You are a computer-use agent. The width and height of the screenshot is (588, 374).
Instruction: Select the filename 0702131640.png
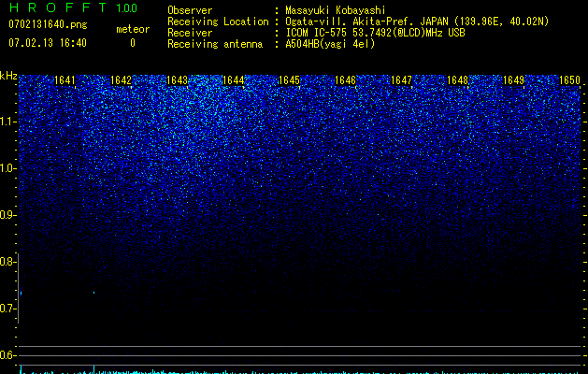pos(48,24)
